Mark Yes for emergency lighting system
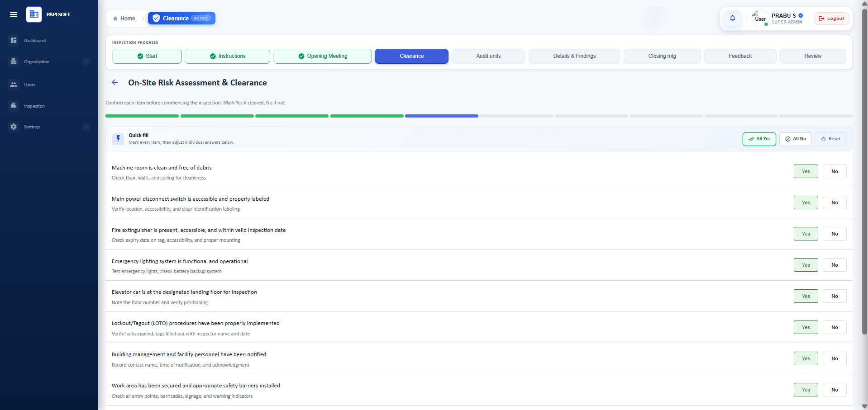This screenshot has width=868, height=410. point(806,265)
